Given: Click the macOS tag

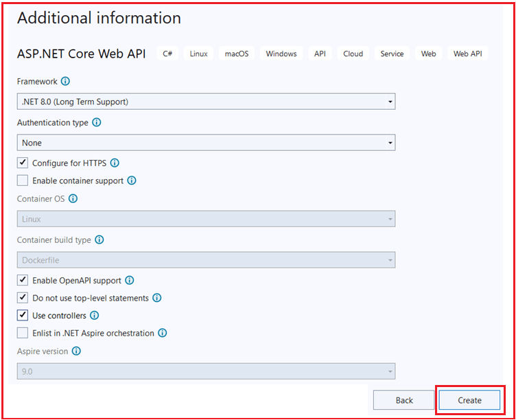Looking at the screenshot, I should (x=237, y=54).
